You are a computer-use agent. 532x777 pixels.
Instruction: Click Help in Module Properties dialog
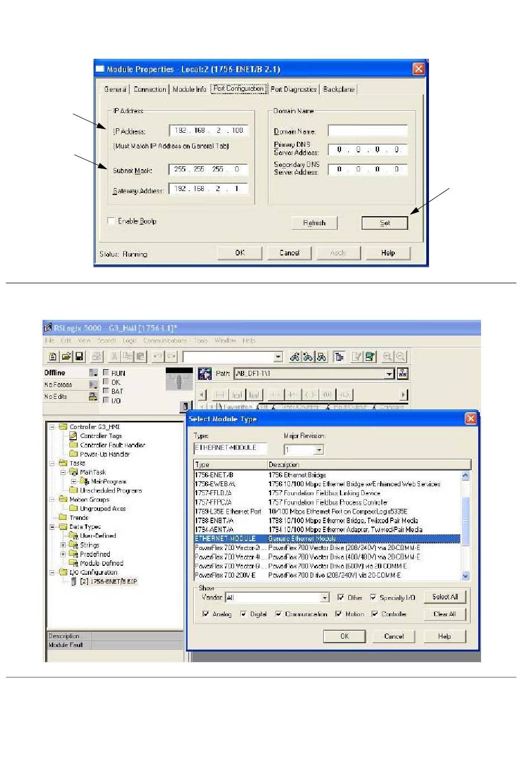(388, 253)
